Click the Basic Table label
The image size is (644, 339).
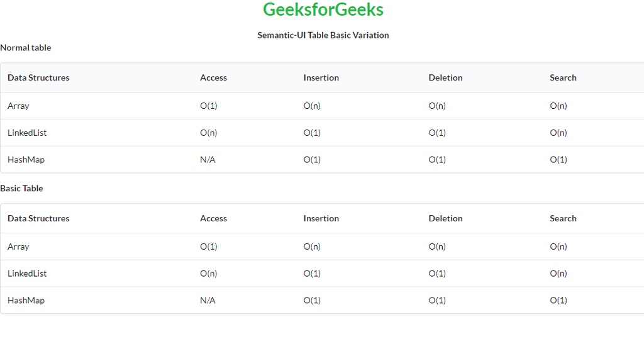pos(21,189)
